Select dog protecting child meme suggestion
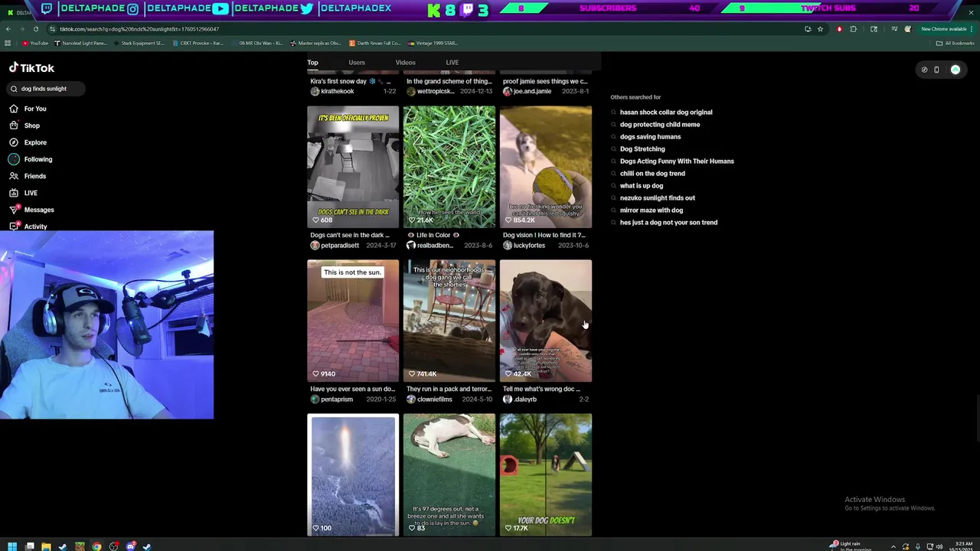This screenshot has width=980, height=551. click(x=659, y=125)
